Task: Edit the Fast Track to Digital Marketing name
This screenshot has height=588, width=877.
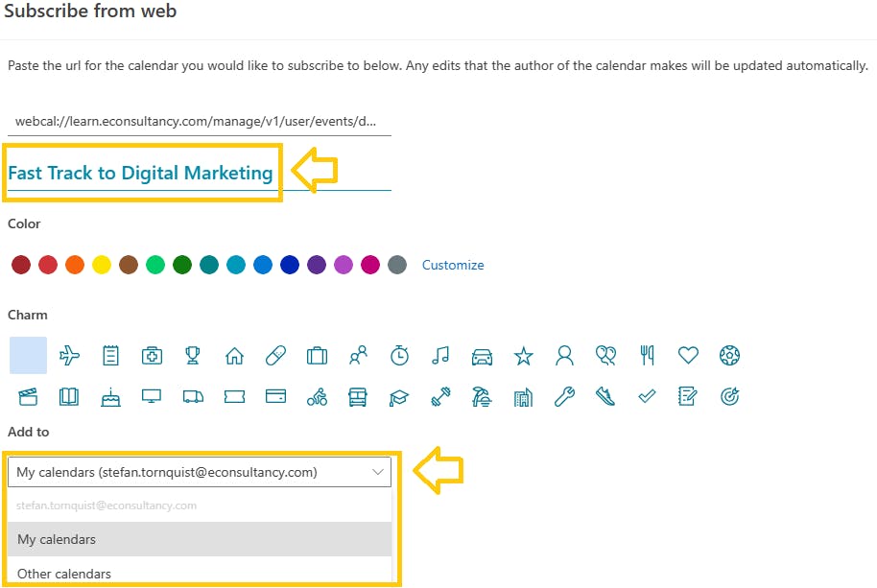Action: pos(141,173)
